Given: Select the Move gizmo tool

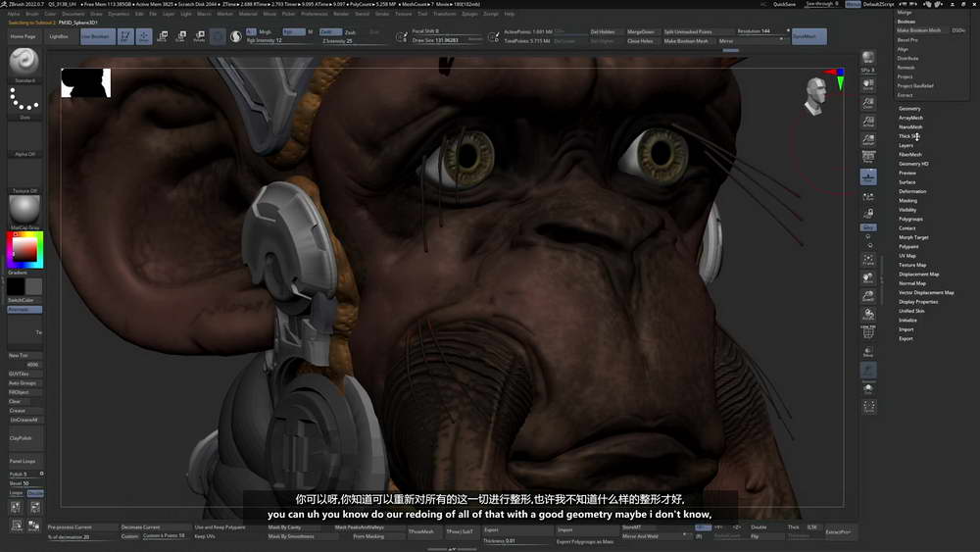Looking at the screenshot, I should coord(163,36).
